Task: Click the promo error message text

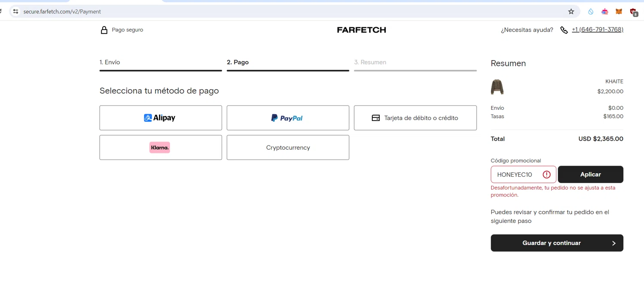Action: (x=553, y=191)
